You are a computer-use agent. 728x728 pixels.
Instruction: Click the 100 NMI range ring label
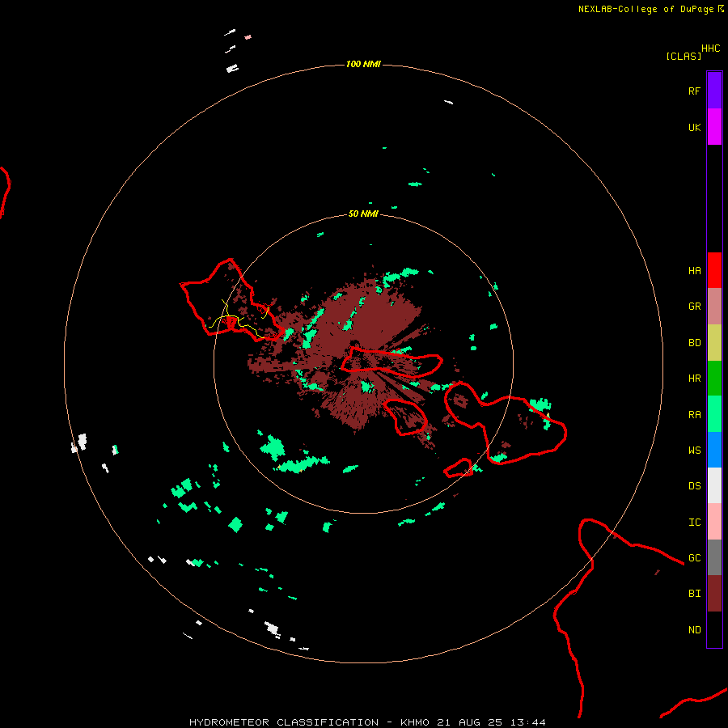[x=363, y=64]
